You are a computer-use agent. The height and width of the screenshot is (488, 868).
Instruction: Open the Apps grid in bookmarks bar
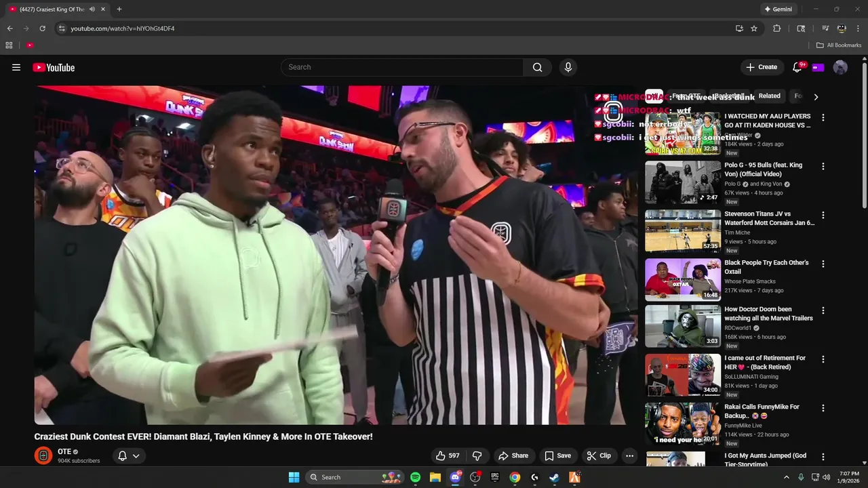[x=9, y=45]
